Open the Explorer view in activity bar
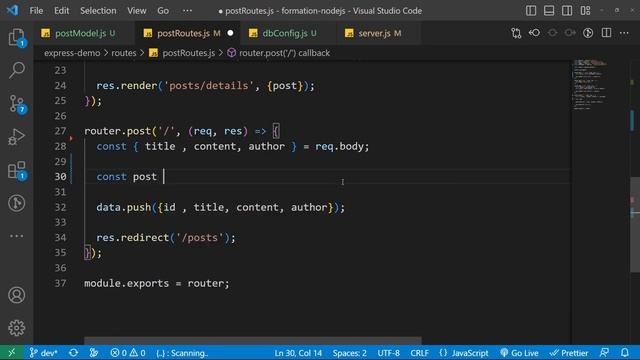640x360 pixels. pyautogui.click(x=16, y=38)
